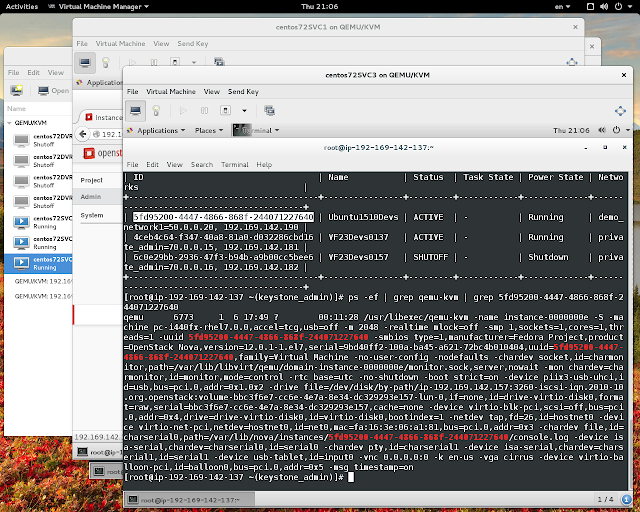Screen dimensions: 640x512
Task: Select System in OpenStack sidebar
Action: (x=92, y=215)
